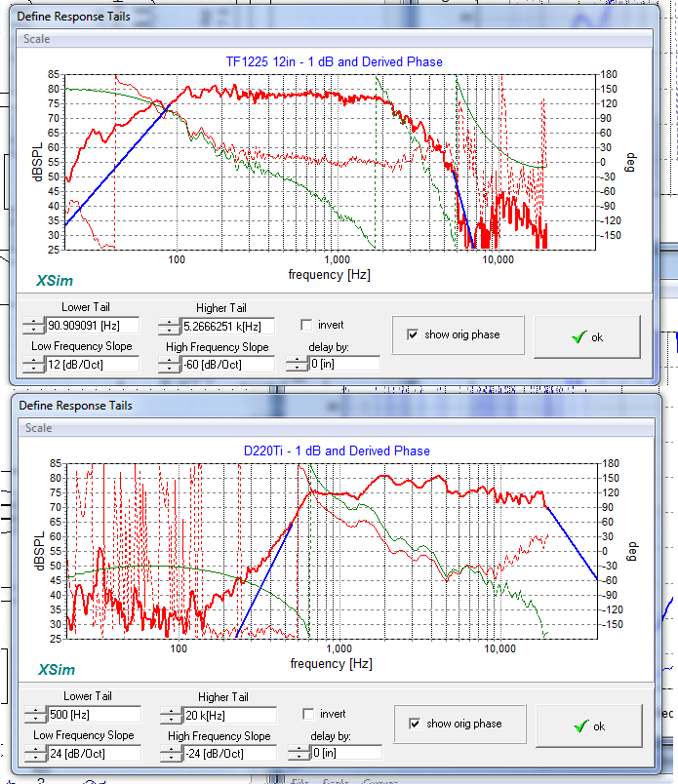The width and height of the screenshot is (678, 784).
Task: Click top Define Response Tails title bar
Action: [x=335, y=16]
